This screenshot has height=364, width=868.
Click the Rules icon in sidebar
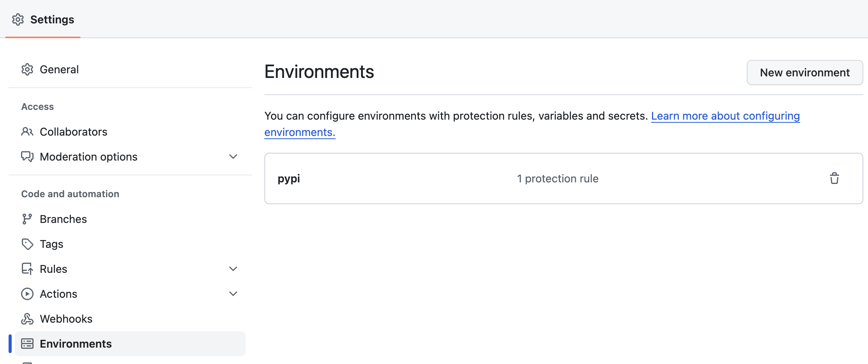(x=27, y=269)
